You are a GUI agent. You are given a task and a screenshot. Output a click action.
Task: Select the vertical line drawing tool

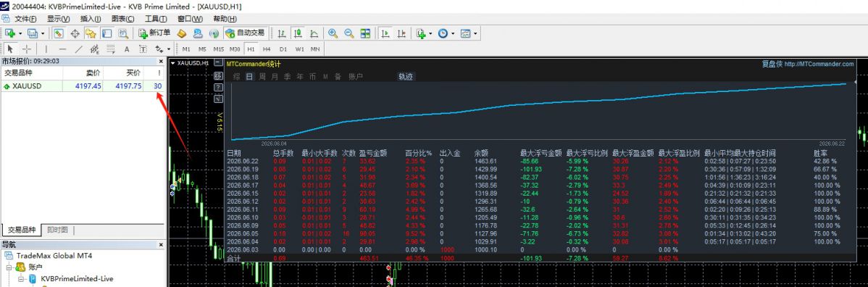[x=46, y=49]
